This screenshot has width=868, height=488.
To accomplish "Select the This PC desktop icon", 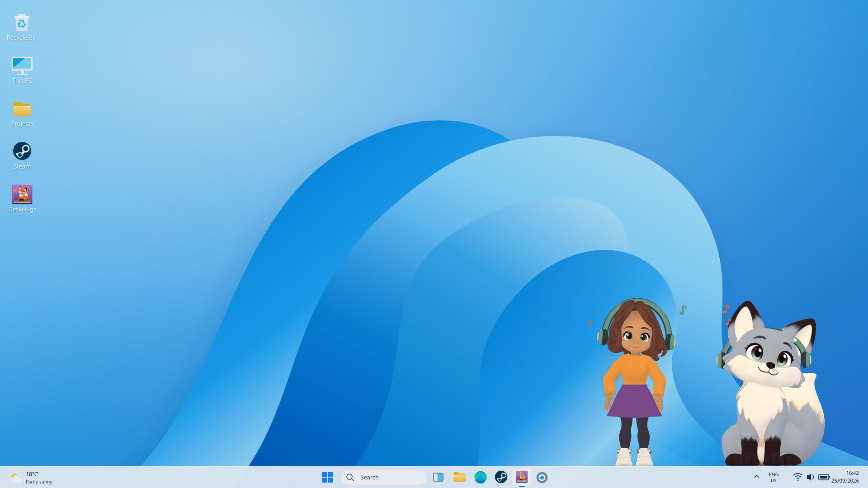I will coord(22,70).
